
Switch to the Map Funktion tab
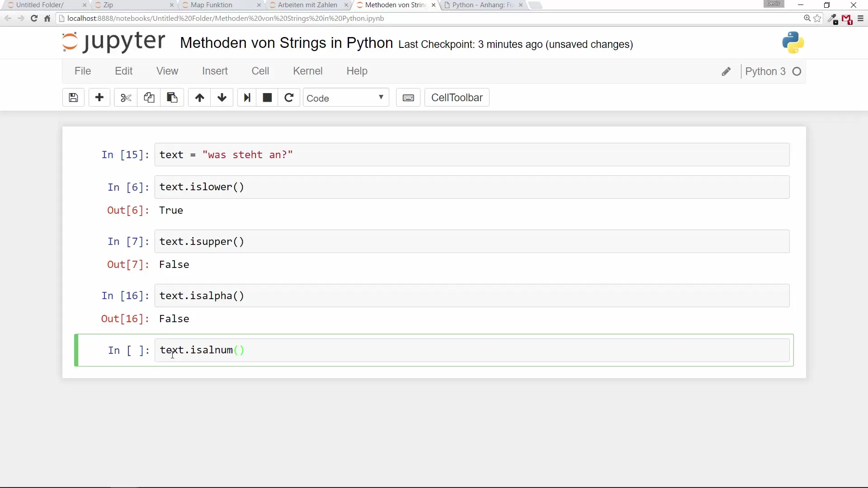(212, 5)
